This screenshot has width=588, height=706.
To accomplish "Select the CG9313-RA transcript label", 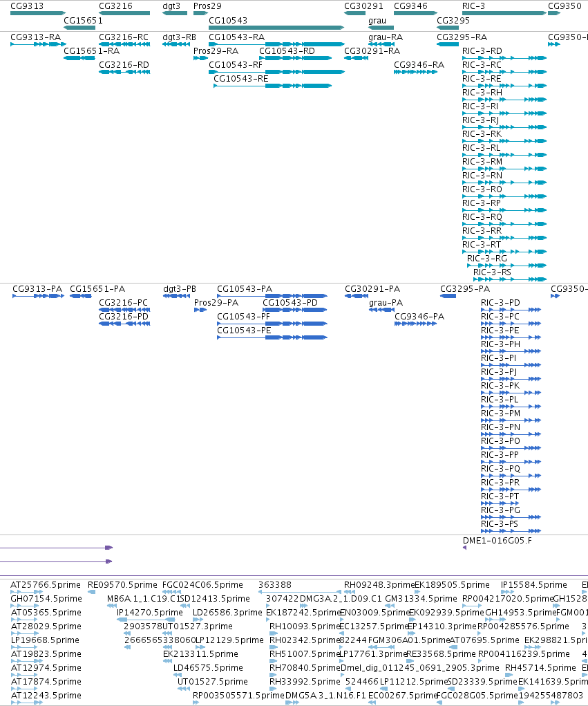I will pyautogui.click(x=35, y=37).
